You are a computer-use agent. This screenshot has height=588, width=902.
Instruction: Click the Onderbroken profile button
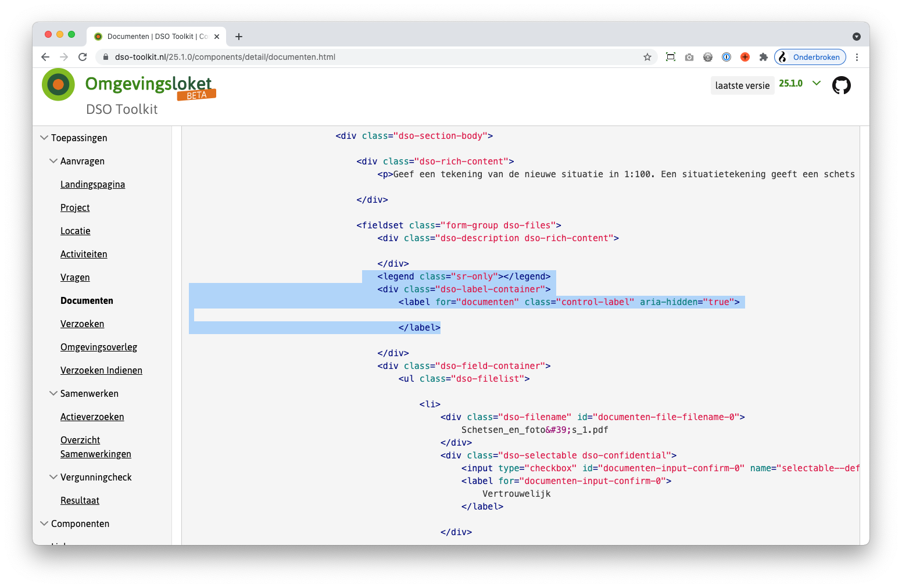point(810,57)
